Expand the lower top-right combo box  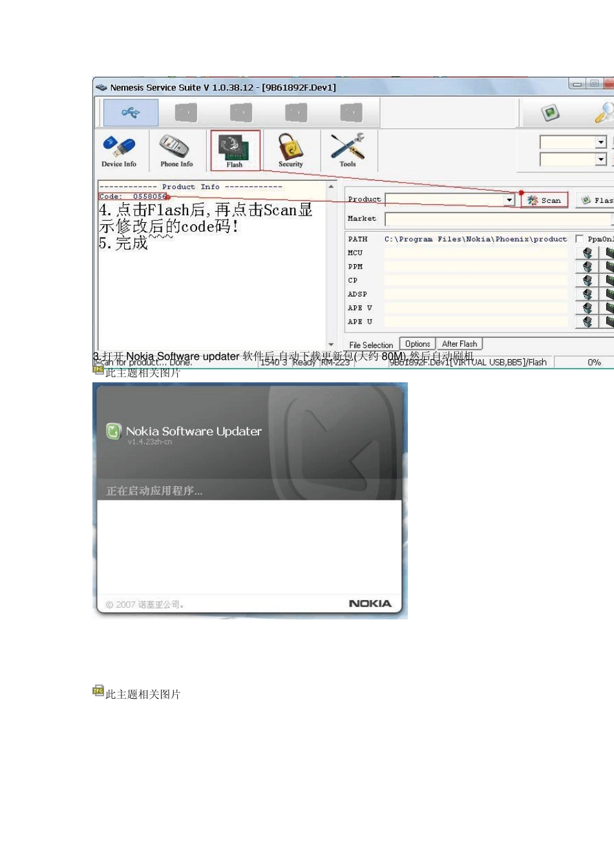click(x=601, y=159)
